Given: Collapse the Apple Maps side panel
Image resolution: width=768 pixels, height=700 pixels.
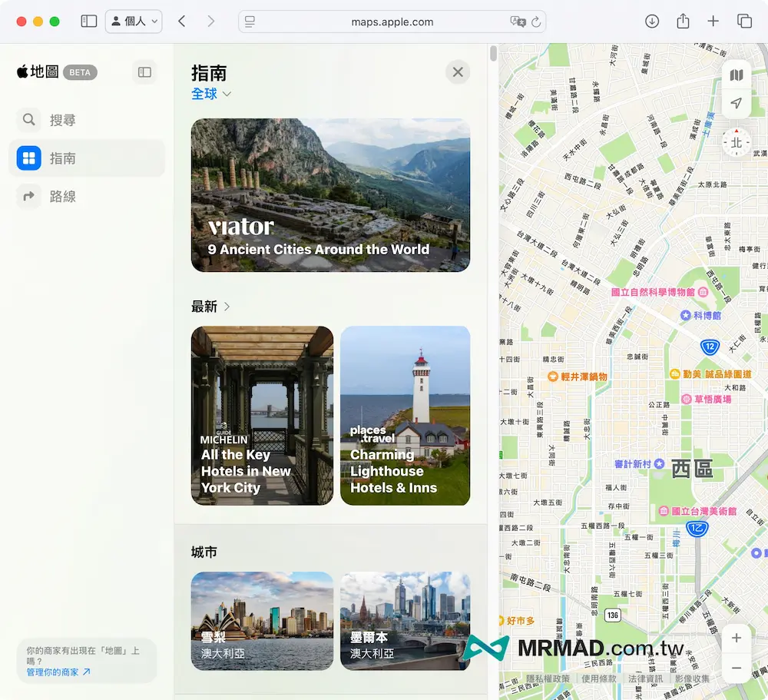Looking at the screenshot, I should 144,72.
